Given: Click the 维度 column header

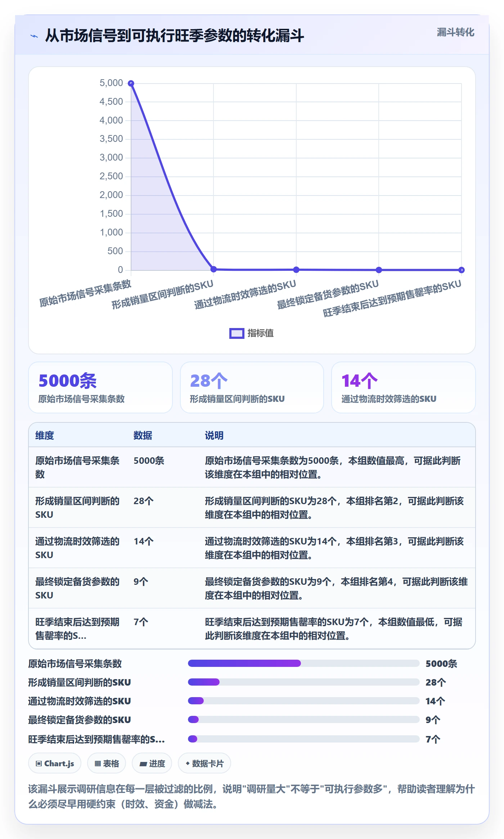Looking at the screenshot, I should tap(45, 435).
